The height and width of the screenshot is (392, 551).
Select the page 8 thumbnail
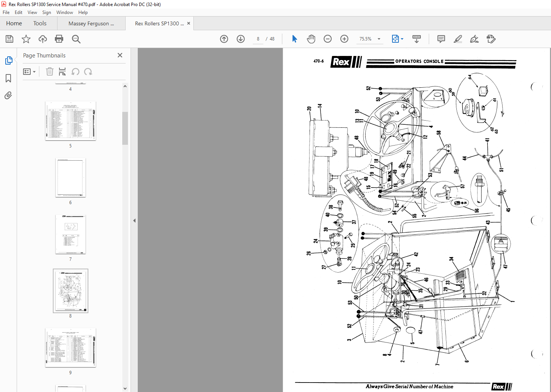click(70, 291)
